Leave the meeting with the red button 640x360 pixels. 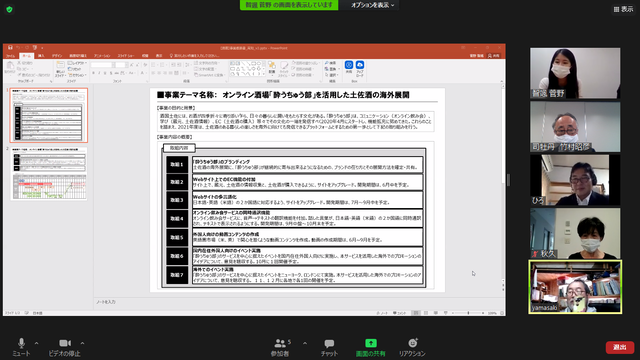(620, 347)
